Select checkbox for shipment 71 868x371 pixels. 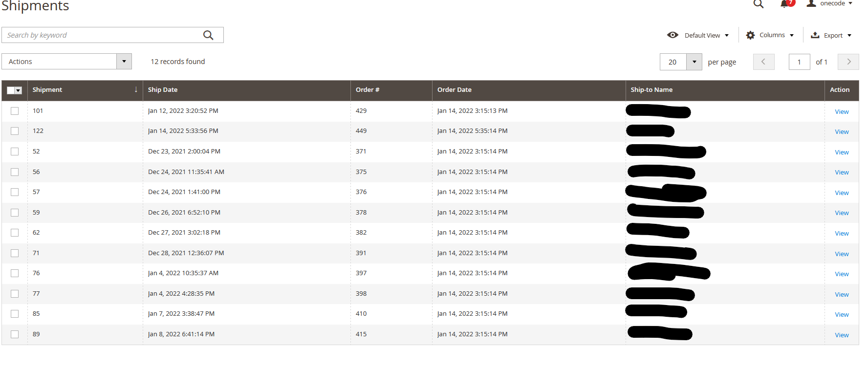[15, 253]
